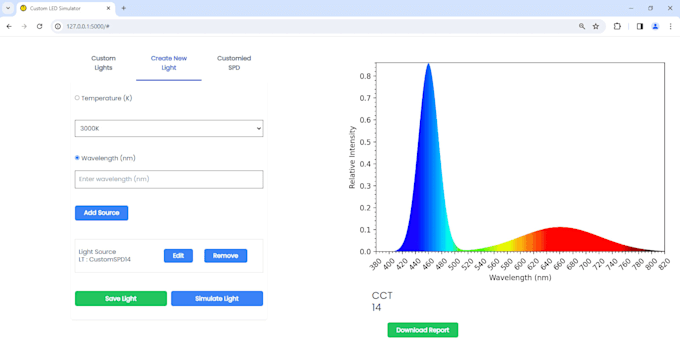Click the browser address bar URL
Viewport: 680px width, 364px height.
tap(88, 26)
